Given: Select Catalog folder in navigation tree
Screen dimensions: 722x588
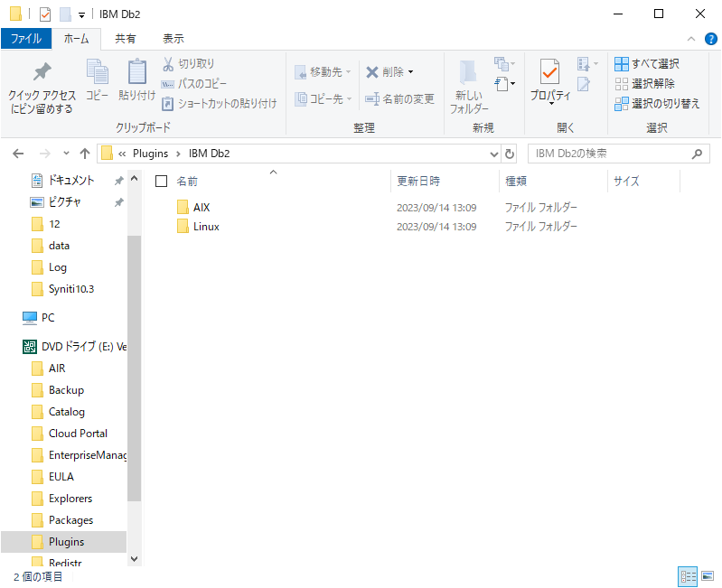Looking at the screenshot, I should pos(66,412).
